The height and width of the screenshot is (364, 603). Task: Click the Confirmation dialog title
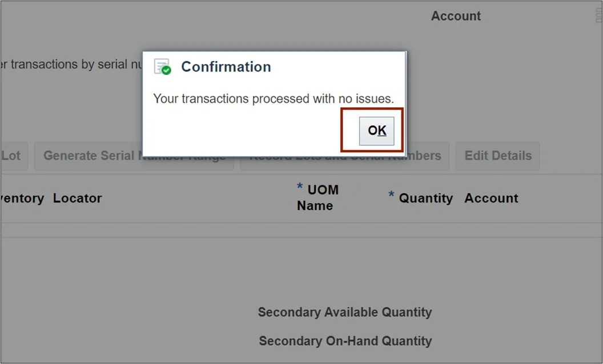[x=226, y=67]
